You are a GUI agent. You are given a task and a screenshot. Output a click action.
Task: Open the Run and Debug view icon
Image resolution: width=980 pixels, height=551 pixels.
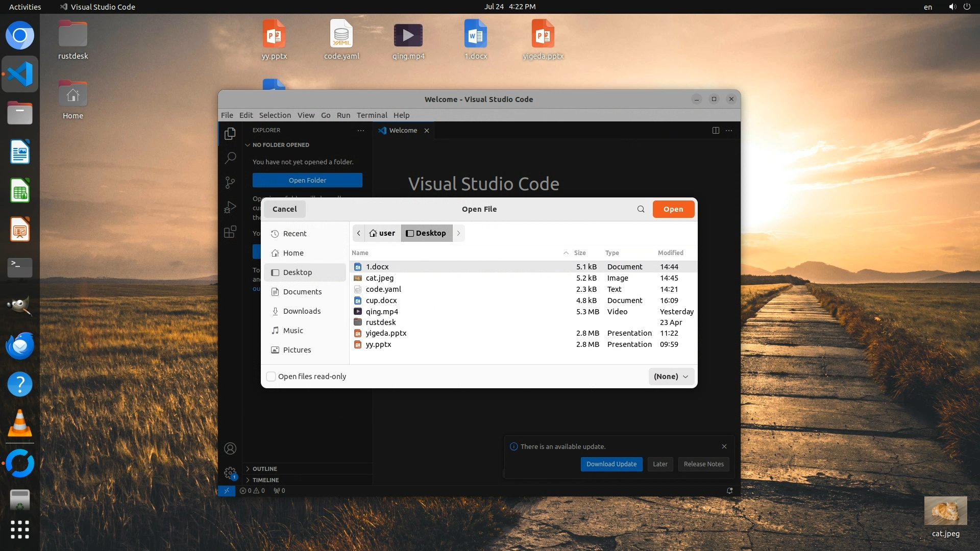(x=230, y=207)
